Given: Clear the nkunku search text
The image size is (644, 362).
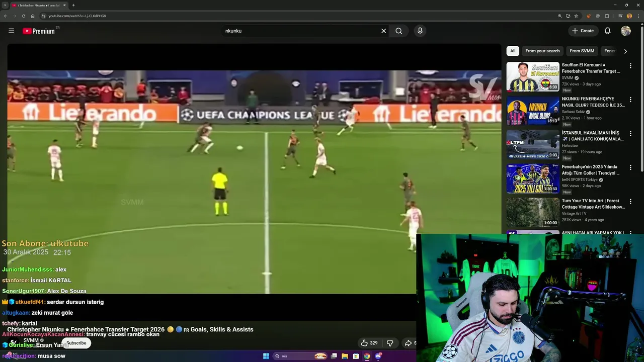Looking at the screenshot, I should [383, 31].
